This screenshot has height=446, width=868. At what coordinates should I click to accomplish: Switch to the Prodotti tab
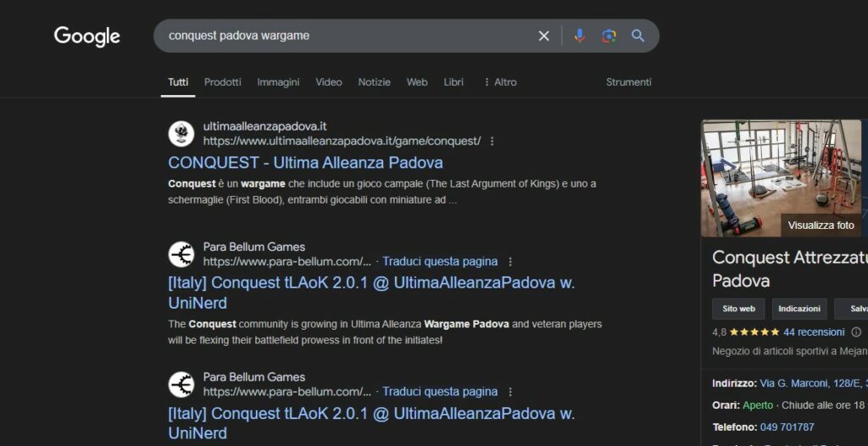click(223, 82)
